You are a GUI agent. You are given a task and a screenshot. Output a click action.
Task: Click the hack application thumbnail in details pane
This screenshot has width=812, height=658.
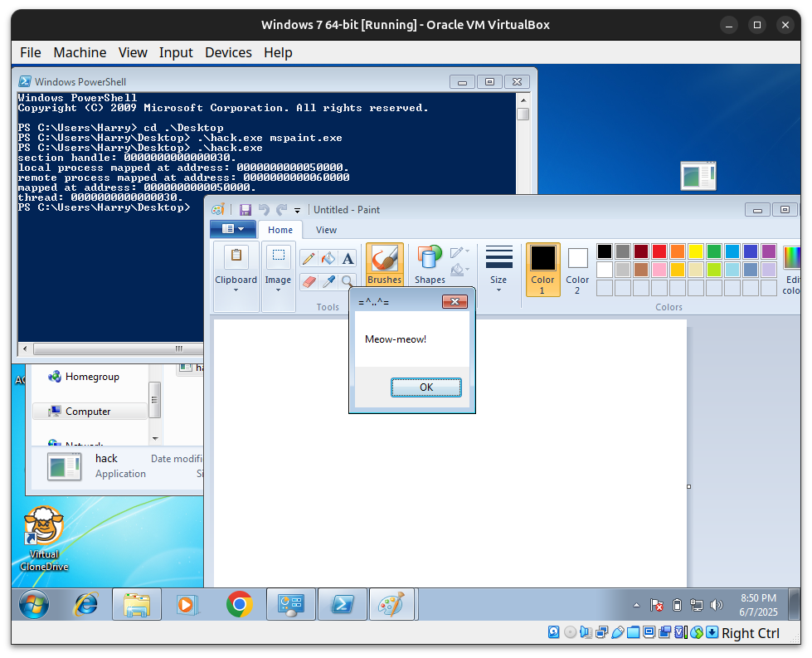[x=64, y=466]
